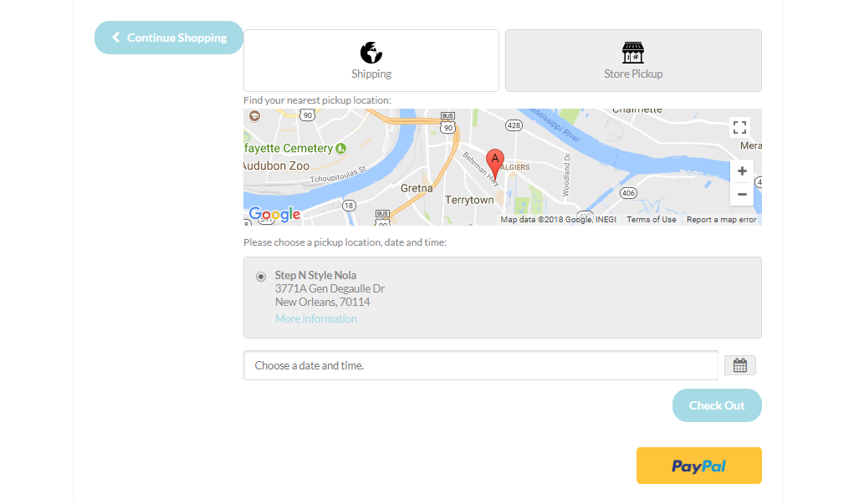Click the Google logo on the map

coord(274,215)
